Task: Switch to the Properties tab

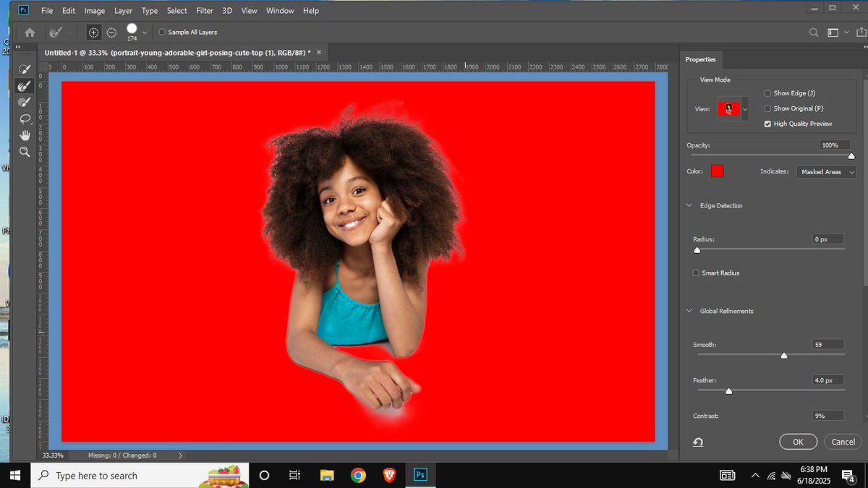Action: click(x=701, y=59)
